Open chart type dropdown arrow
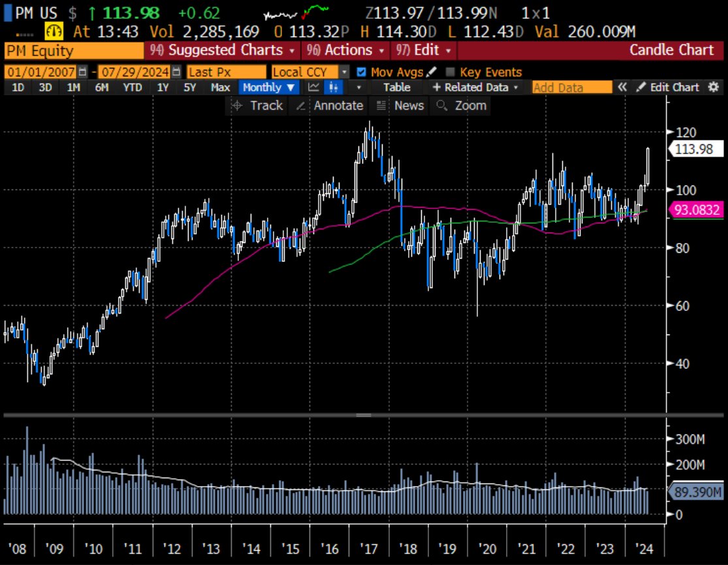The image size is (728, 565). [x=358, y=88]
